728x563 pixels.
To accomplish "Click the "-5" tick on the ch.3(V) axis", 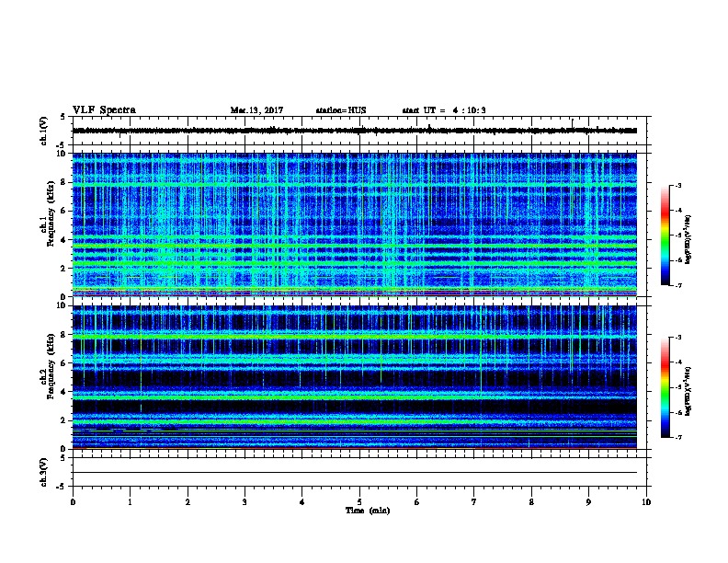I will pos(61,487).
